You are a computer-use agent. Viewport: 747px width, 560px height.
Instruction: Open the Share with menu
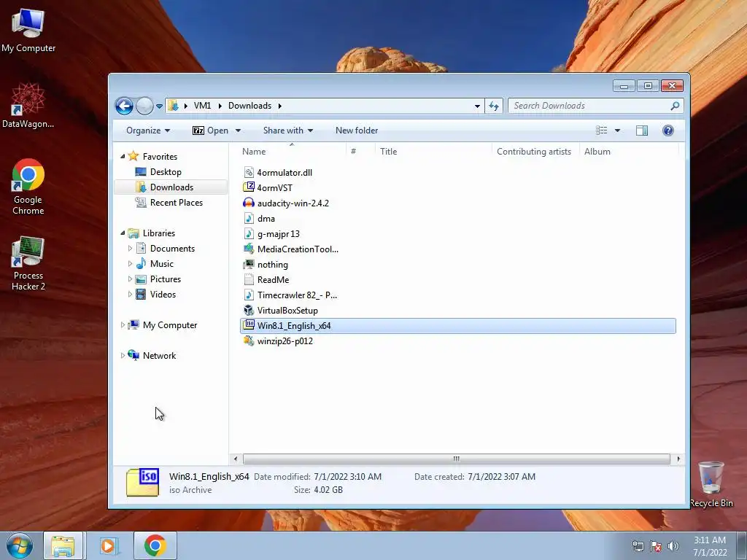tap(287, 131)
